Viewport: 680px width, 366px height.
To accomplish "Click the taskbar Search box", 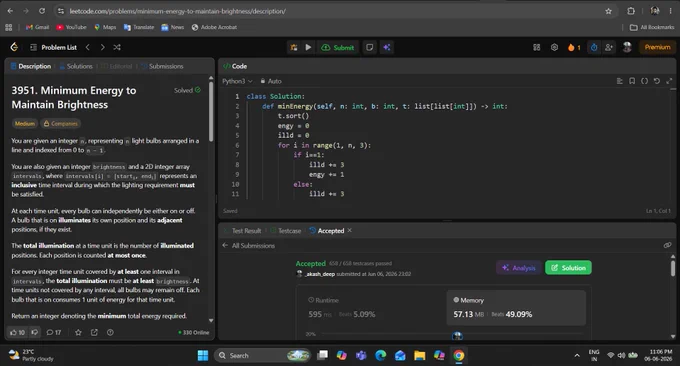I will 262,356.
